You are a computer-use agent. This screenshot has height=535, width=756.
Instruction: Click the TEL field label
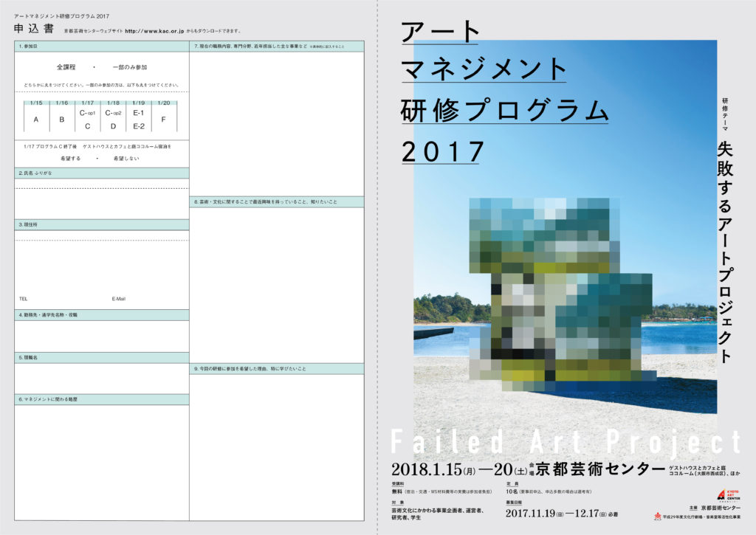pyautogui.click(x=23, y=299)
